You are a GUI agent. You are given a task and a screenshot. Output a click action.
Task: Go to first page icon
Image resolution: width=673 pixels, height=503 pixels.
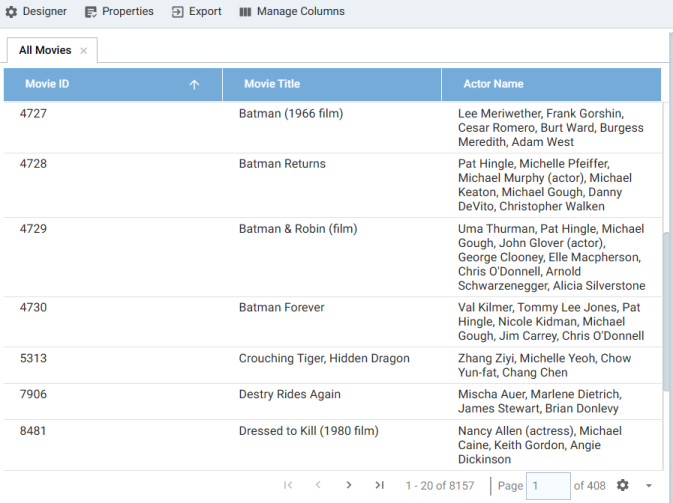(288, 485)
